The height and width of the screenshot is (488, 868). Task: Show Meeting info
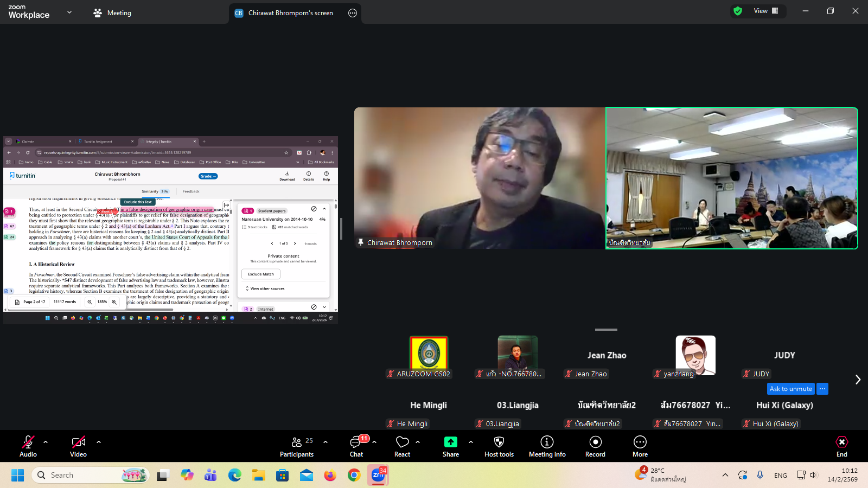tap(547, 446)
